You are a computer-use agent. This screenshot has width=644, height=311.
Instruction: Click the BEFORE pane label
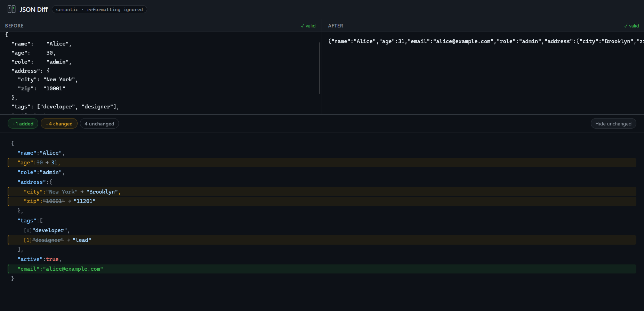(14, 26)
